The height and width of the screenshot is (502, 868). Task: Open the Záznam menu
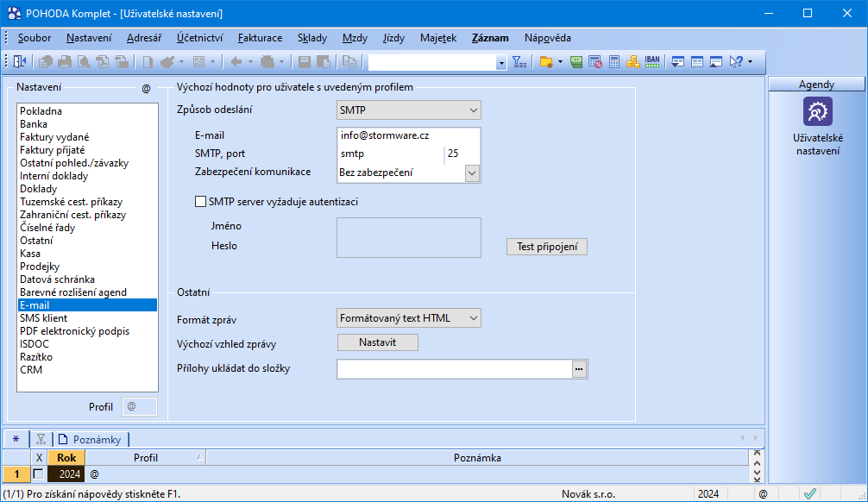(x=490, y=38)
